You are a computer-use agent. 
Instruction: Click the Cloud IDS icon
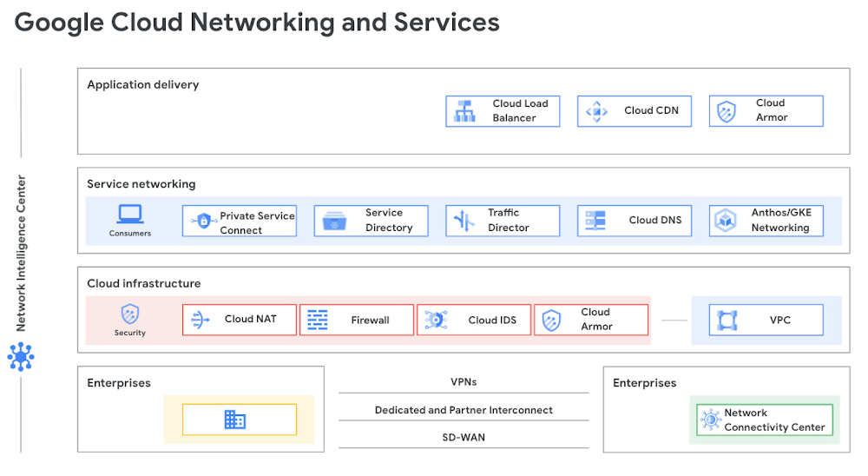tap(436, 320)
